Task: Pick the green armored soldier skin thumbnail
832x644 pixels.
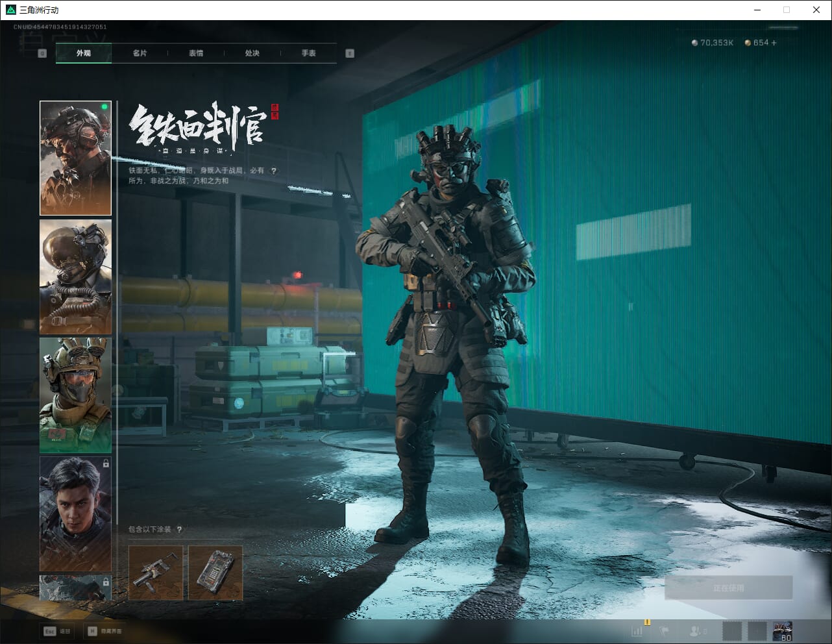Action: click(x=75, y=395)
